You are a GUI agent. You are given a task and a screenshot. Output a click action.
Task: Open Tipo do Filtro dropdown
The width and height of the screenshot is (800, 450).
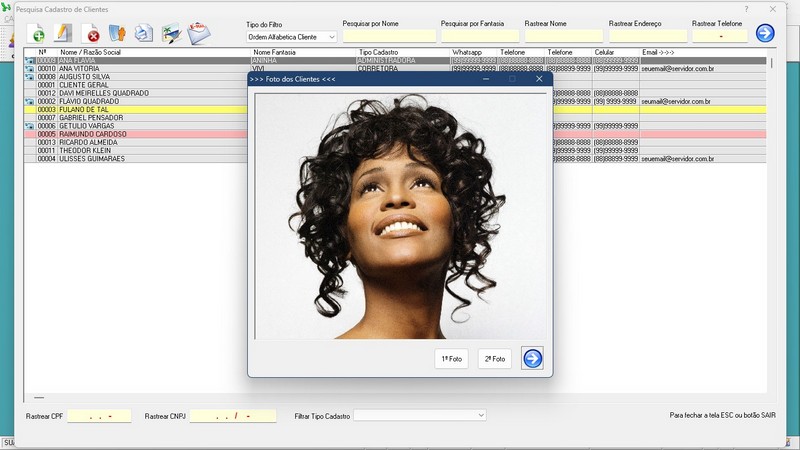tap(291, 37)
